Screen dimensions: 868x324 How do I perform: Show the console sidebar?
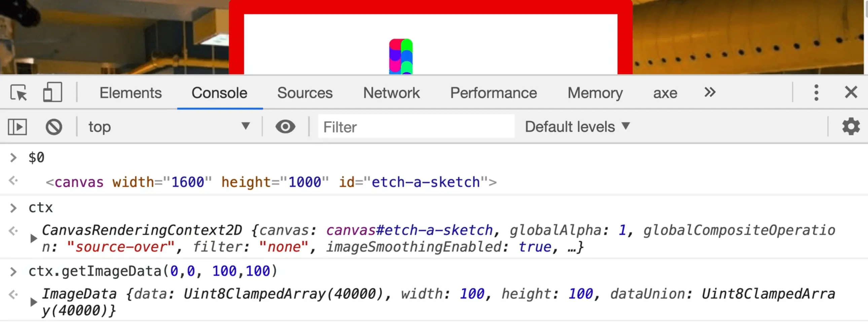(x=17, y=127)
